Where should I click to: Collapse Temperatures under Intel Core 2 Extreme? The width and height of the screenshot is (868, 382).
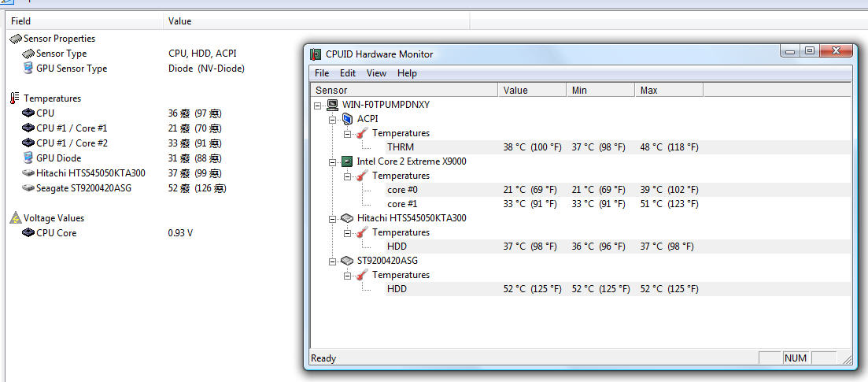348,176
